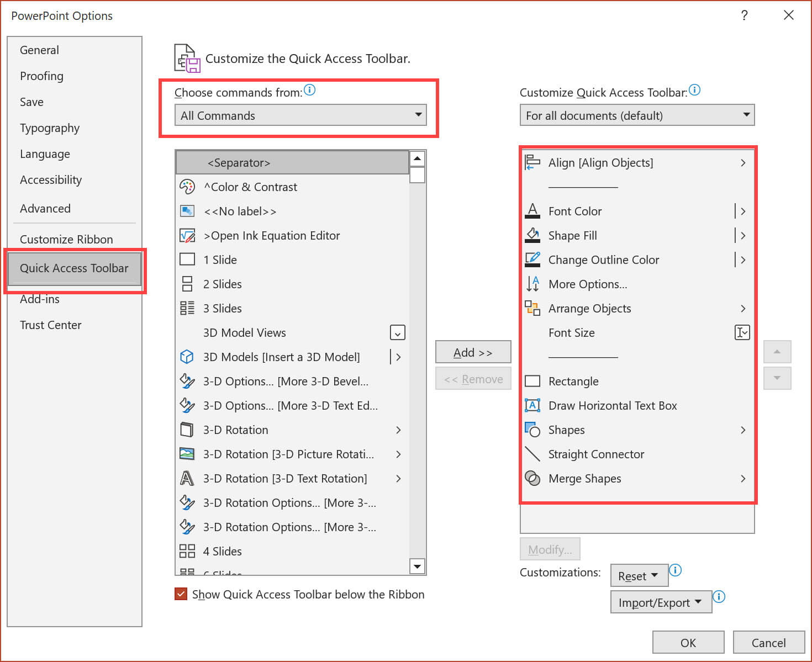Click the Font Color letter A icon

[x=532, y=210]
